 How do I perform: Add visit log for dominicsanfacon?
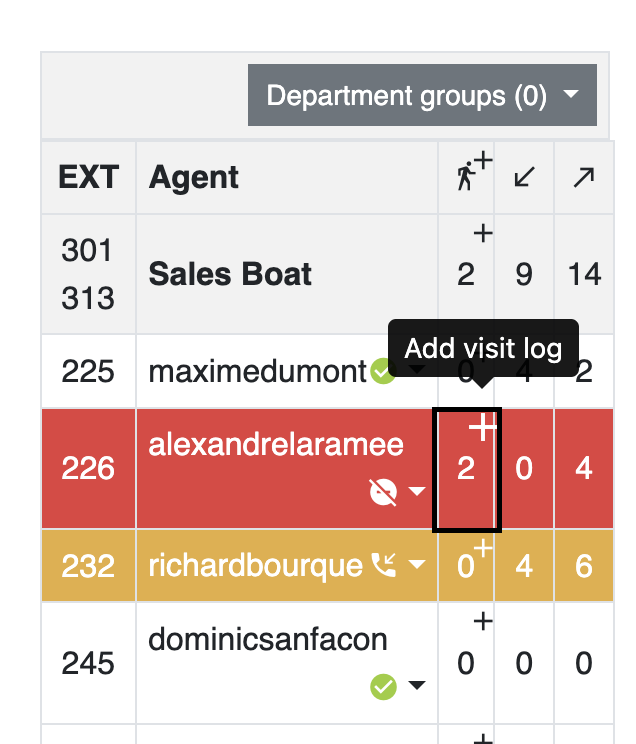tap(483, 621)
